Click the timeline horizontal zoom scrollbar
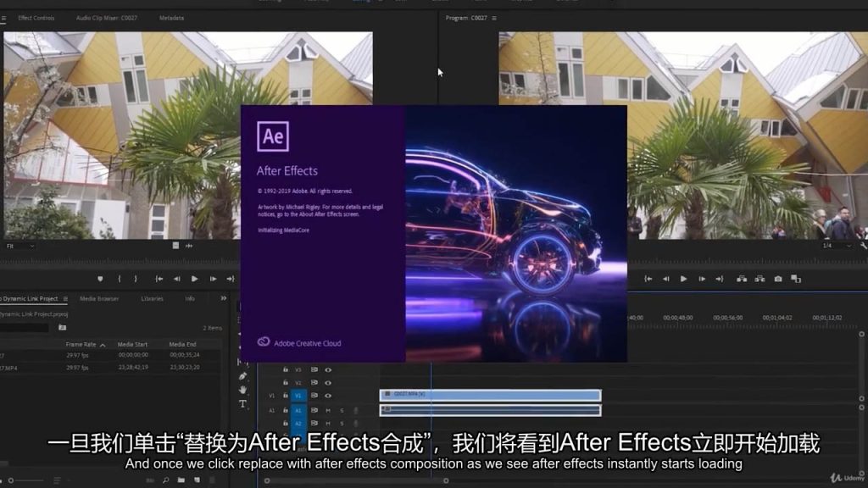 click(357, 481)
